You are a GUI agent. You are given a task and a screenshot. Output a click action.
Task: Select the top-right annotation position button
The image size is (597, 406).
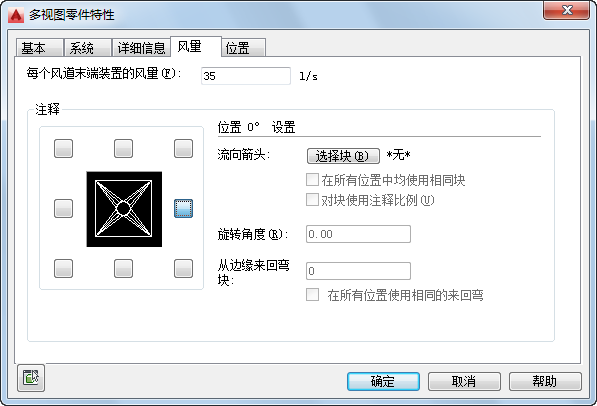pyautogui.click(x=184, y=148)
